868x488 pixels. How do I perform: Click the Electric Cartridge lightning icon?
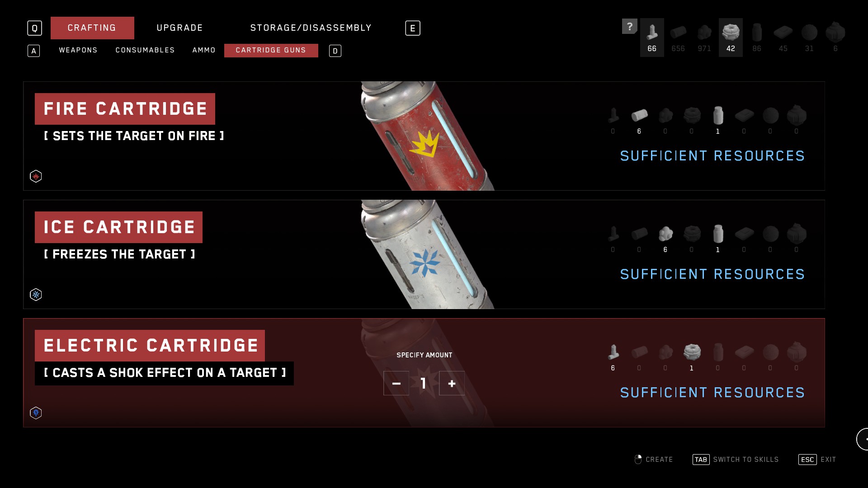click(x=35, y=413)
